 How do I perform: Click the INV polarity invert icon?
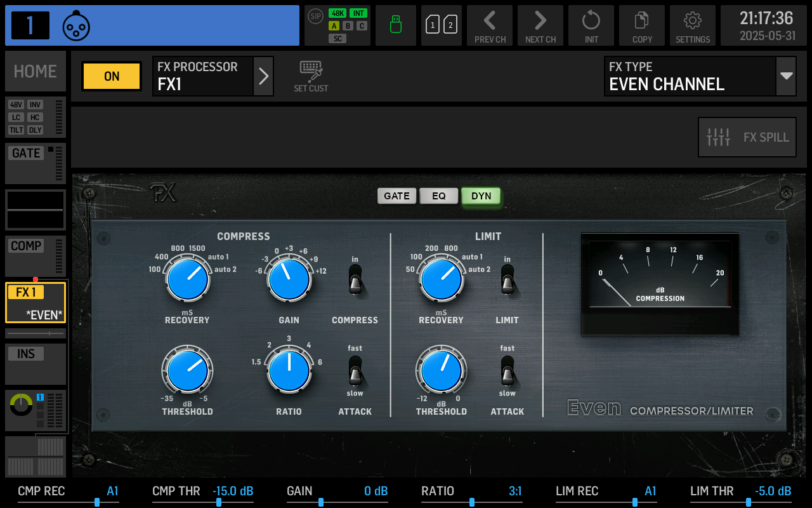pos(35,105)
